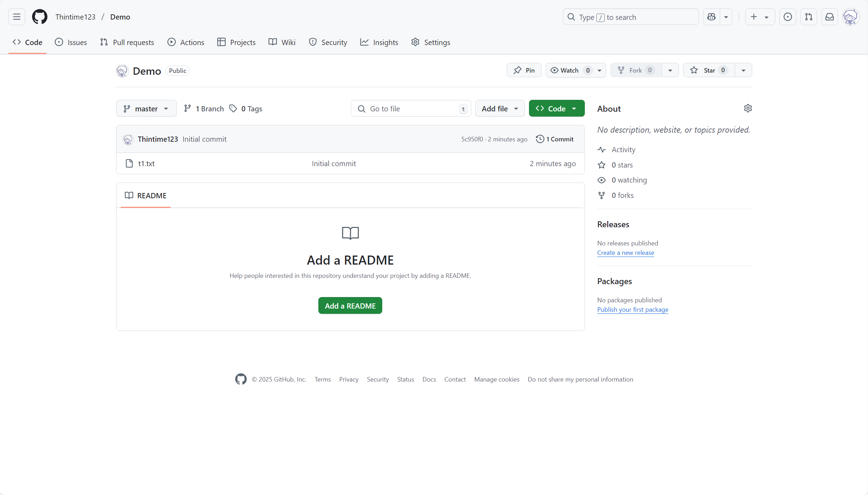
Task: Click the Go to file search field
Action: (410, 109)
